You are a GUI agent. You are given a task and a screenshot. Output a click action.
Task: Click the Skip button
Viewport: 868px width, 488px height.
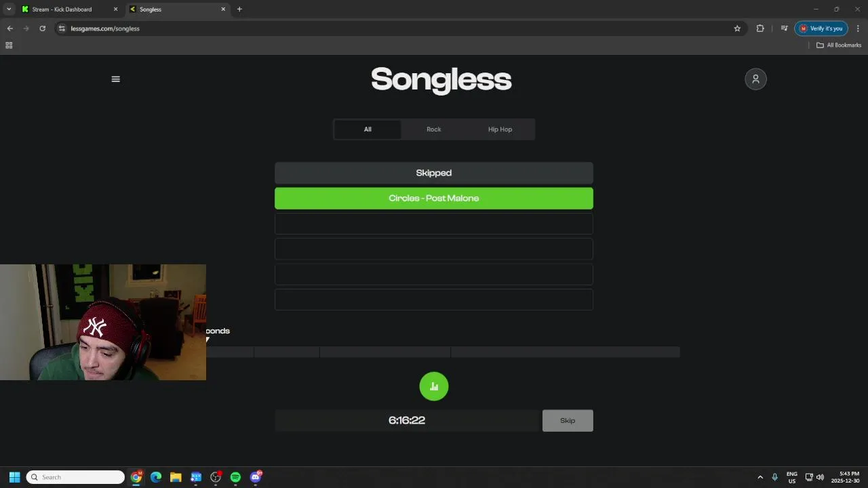(568, 421)
